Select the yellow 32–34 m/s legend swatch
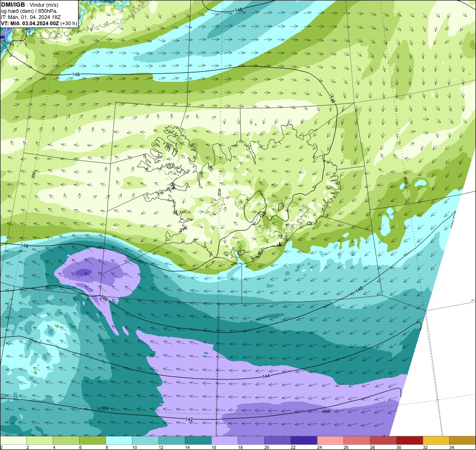476x450 pixels. coord(436,440)
